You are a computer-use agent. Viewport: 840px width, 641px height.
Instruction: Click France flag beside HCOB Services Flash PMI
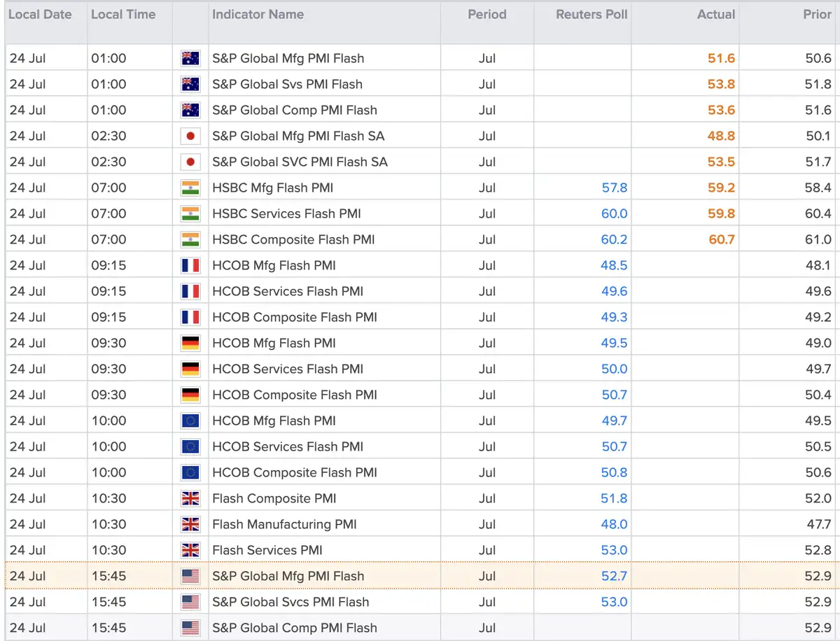(x=190, y=292)
